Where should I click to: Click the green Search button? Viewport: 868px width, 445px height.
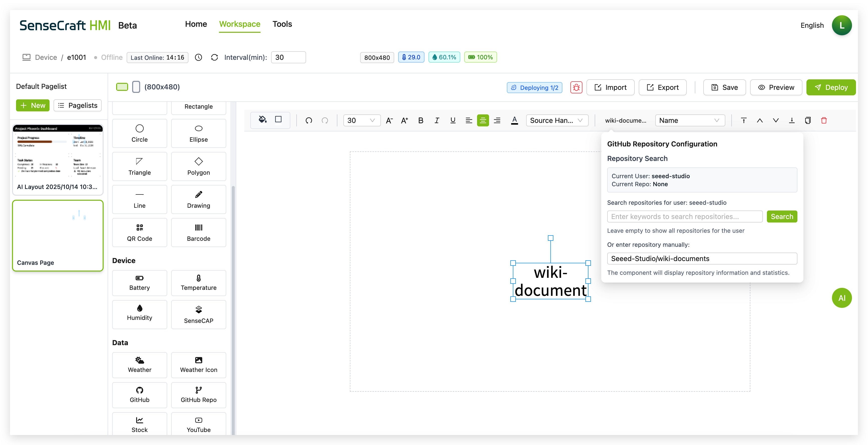click(781, 216)
